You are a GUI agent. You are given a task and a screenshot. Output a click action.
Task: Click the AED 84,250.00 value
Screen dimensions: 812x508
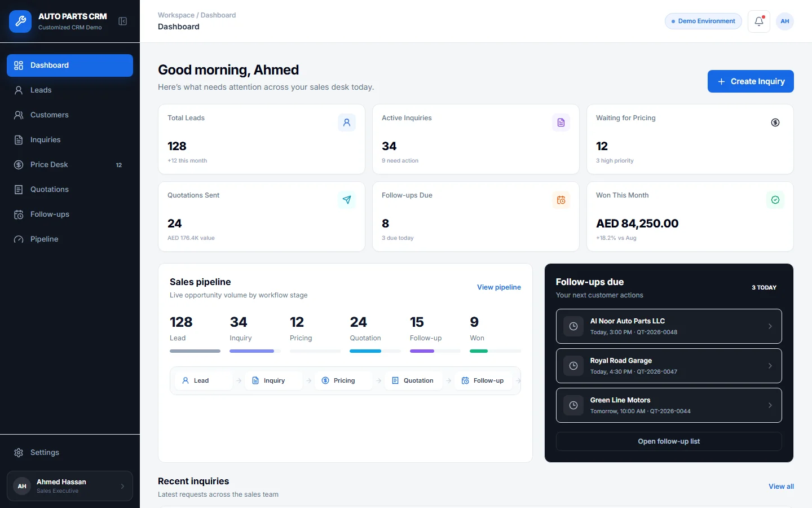click(637, 224)
